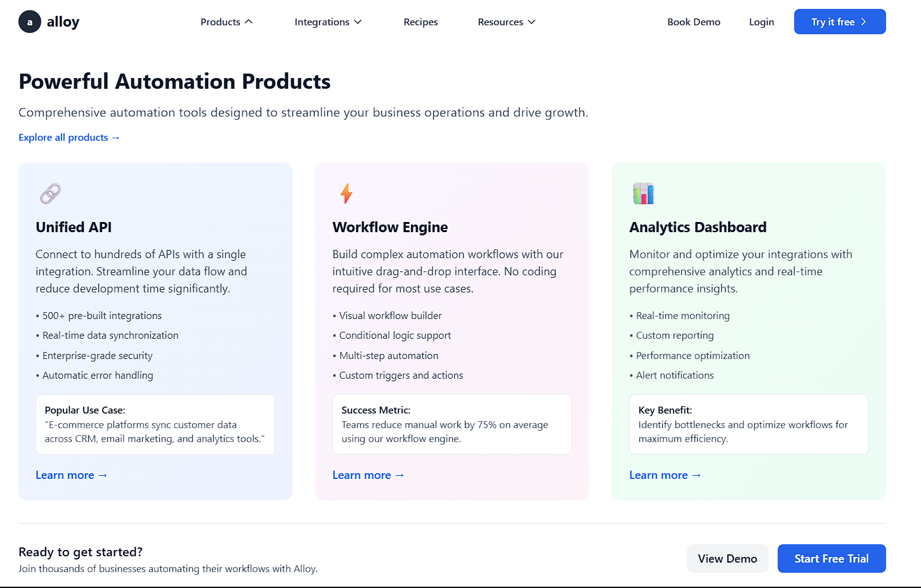The height and width of the screenshot is (588, 921).
Task: Learn more about Workflow Engine
Action: pos(369,475)
